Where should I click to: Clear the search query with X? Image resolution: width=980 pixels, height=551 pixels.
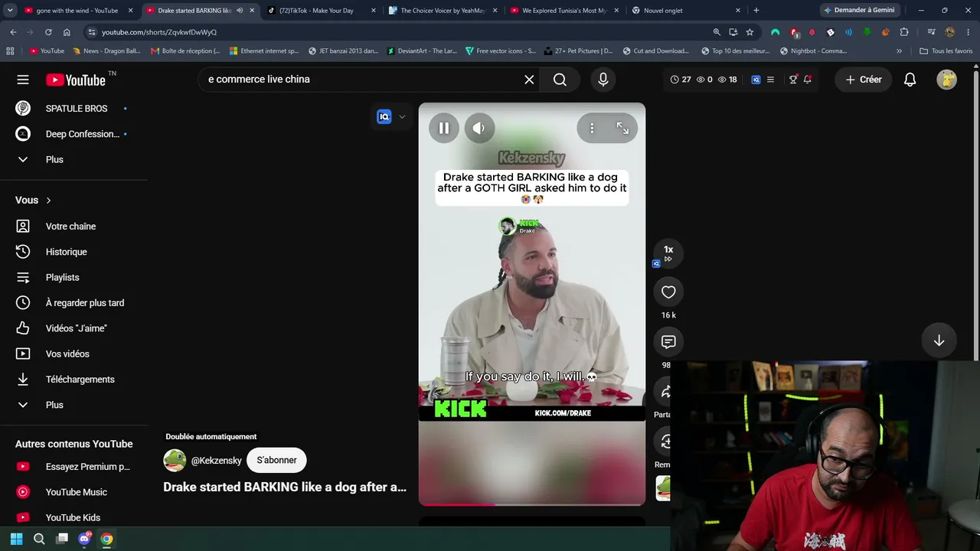tap(529, 80)
